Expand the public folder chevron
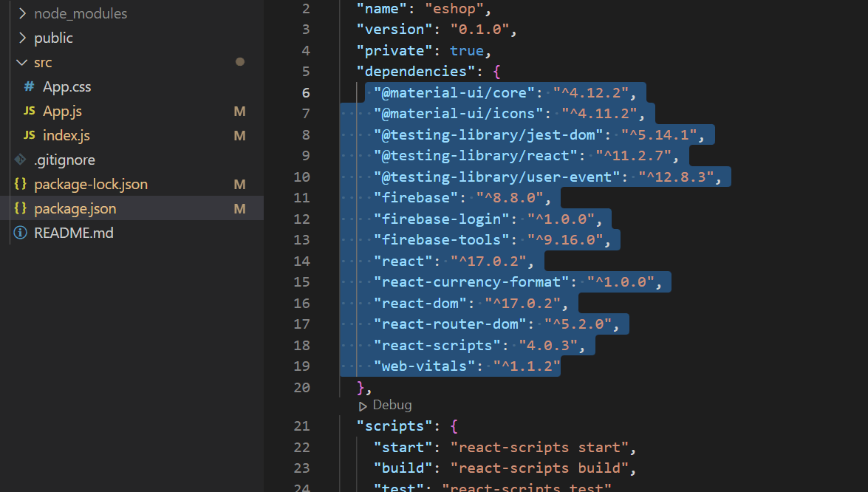Screen dimensions: 868x492 click(22, 38)
